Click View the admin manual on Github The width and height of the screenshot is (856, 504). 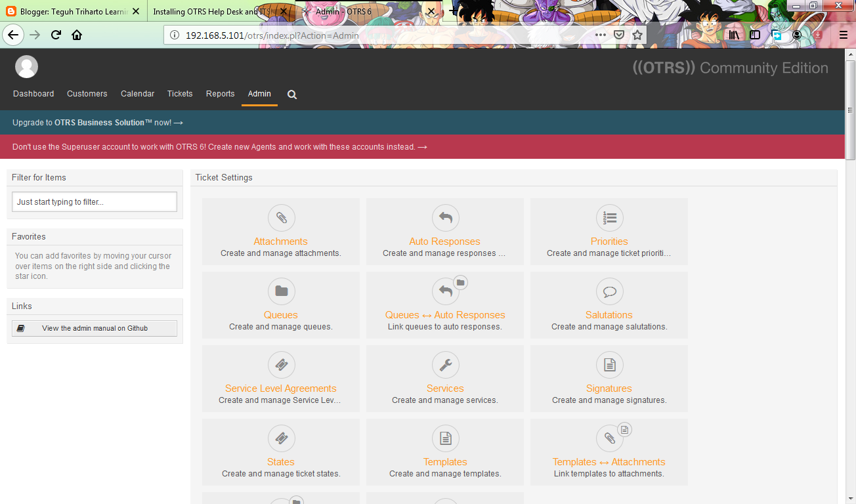tap(94, 327)
